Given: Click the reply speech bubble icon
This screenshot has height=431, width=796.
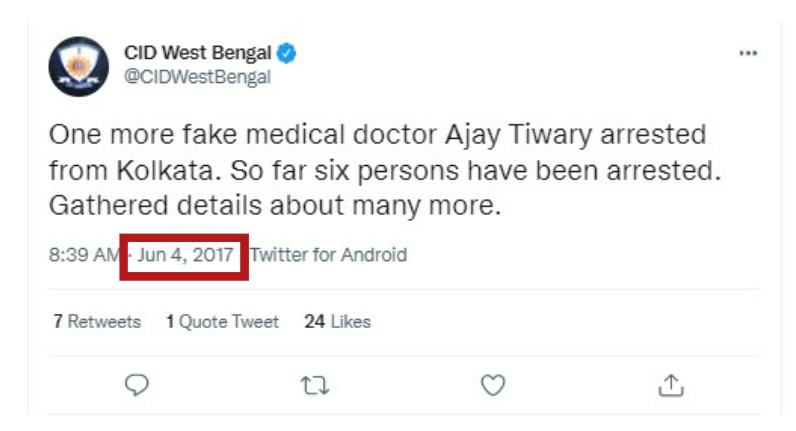Looking at the screenshot, I should click(138, 385).
